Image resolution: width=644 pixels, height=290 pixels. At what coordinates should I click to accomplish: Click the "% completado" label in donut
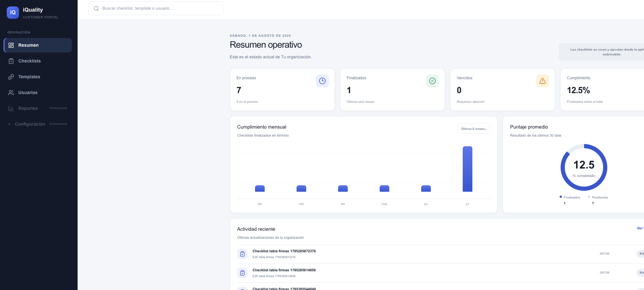[584, 176]
